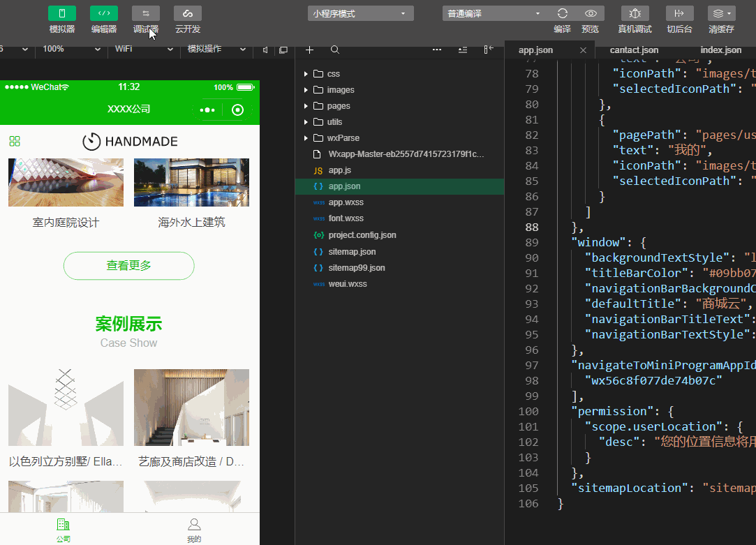The image size is (756, 545).
Task: Click the plus icon to add file
Action: 310,50
